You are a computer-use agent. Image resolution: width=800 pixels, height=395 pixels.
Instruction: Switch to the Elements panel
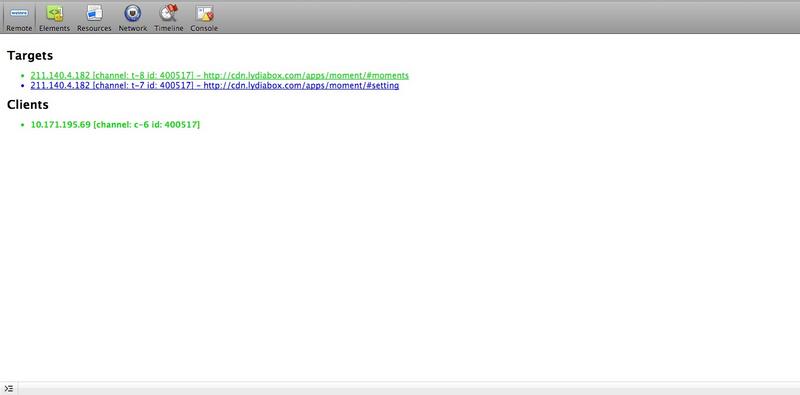[x=54, y=18]
